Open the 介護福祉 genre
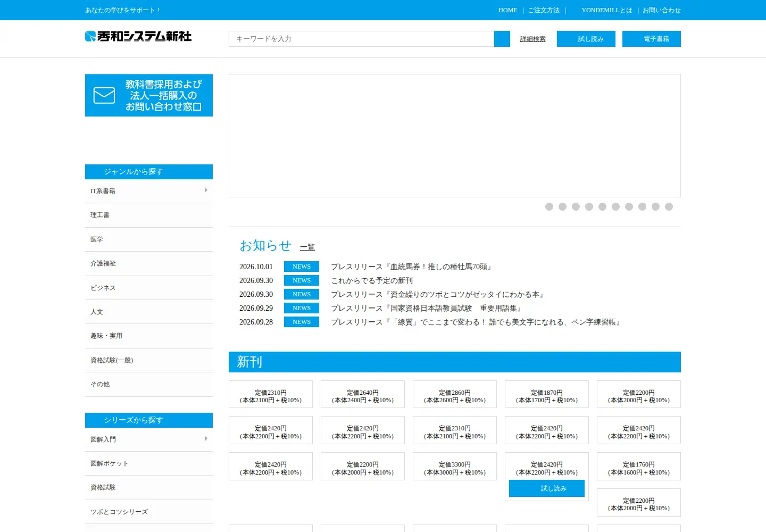 click(149, 264)
